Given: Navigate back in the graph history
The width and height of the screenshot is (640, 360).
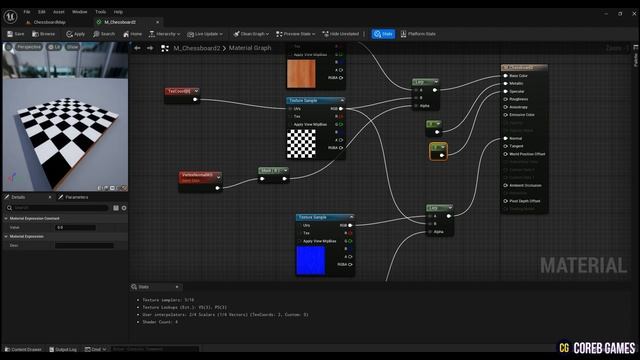Looking at the screenshot, I should tap(137, 48).
